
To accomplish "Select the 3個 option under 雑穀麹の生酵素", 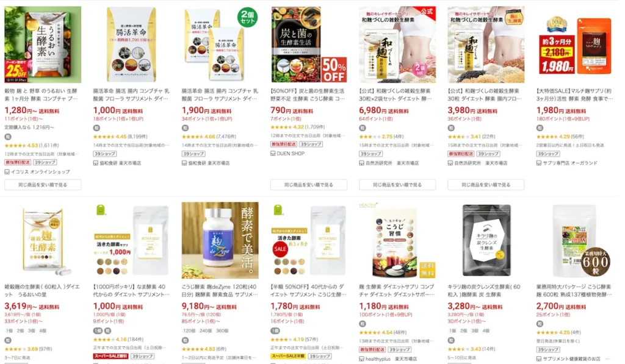I will pyautogui.click(x=32, y=330).
